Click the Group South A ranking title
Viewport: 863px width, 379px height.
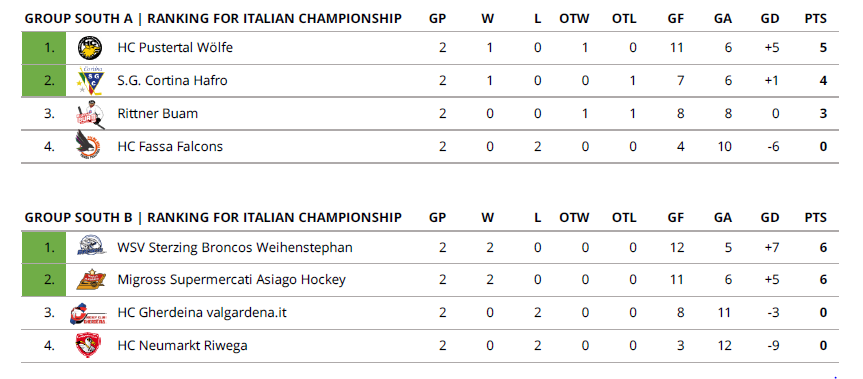(x=213, y=19)
